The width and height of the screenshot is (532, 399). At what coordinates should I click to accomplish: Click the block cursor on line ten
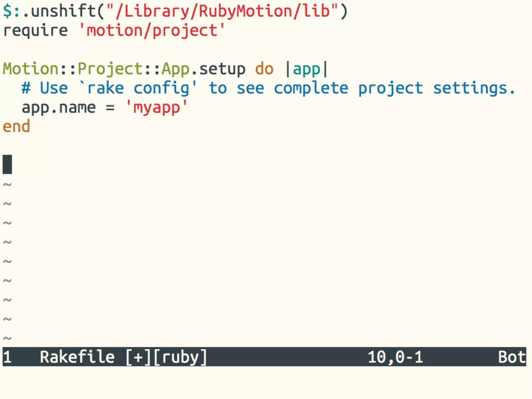(7, 164)
